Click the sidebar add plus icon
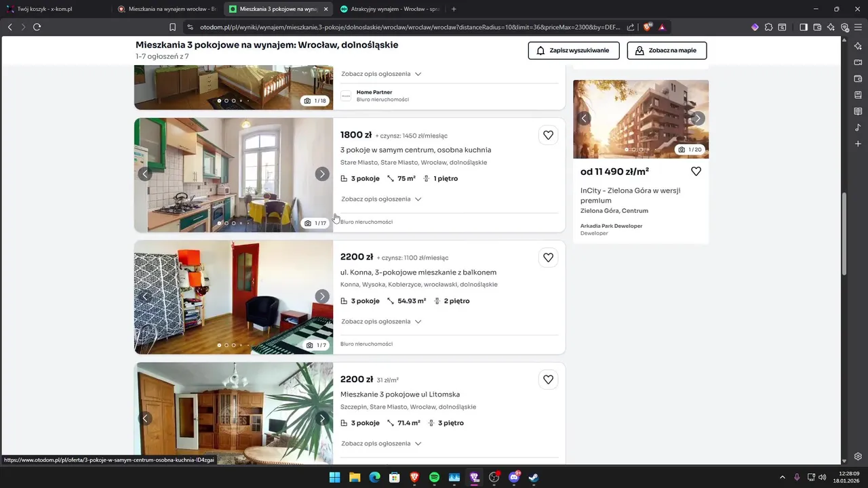 click(858, 144)
